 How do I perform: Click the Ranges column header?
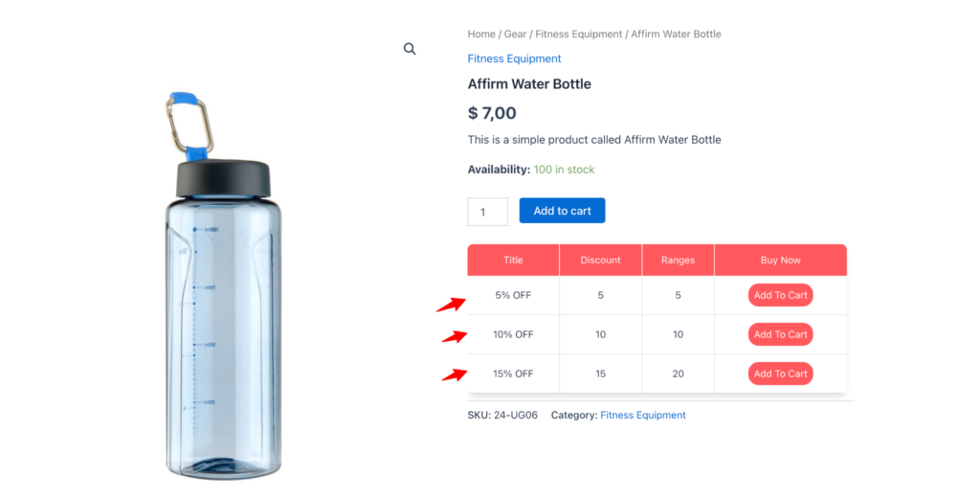coord(678,260)
